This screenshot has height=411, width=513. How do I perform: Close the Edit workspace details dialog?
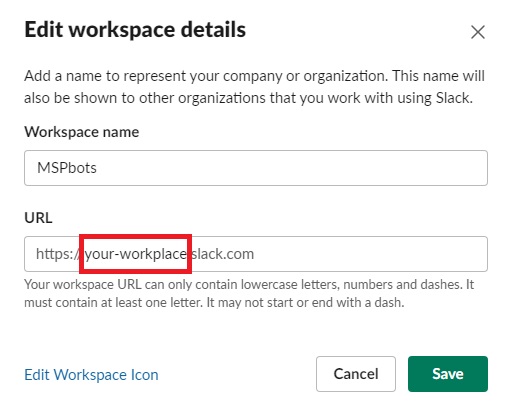click(478, 32)
